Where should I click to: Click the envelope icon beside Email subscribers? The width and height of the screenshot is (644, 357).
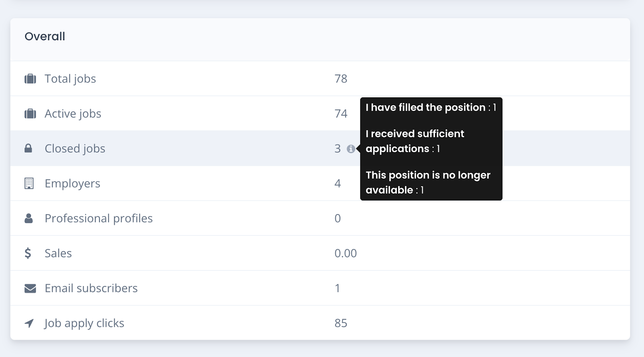pos(30,289)
